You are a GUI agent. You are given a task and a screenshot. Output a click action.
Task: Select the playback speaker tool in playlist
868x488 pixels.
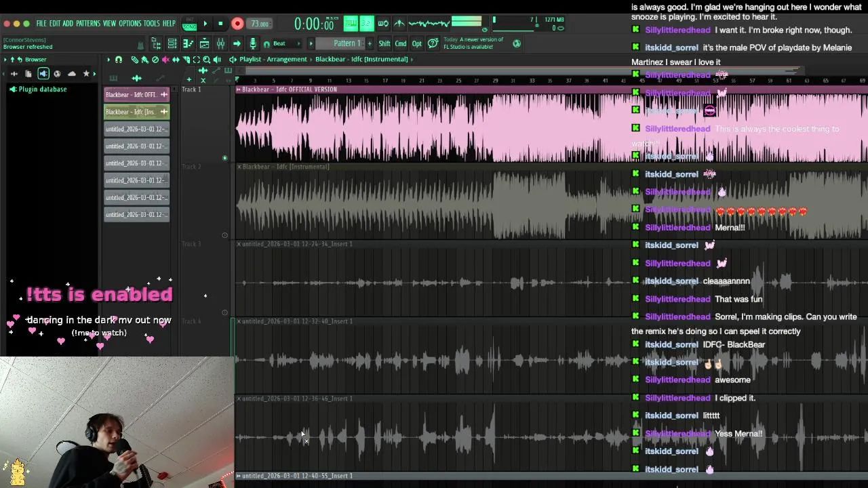(217, 60)
